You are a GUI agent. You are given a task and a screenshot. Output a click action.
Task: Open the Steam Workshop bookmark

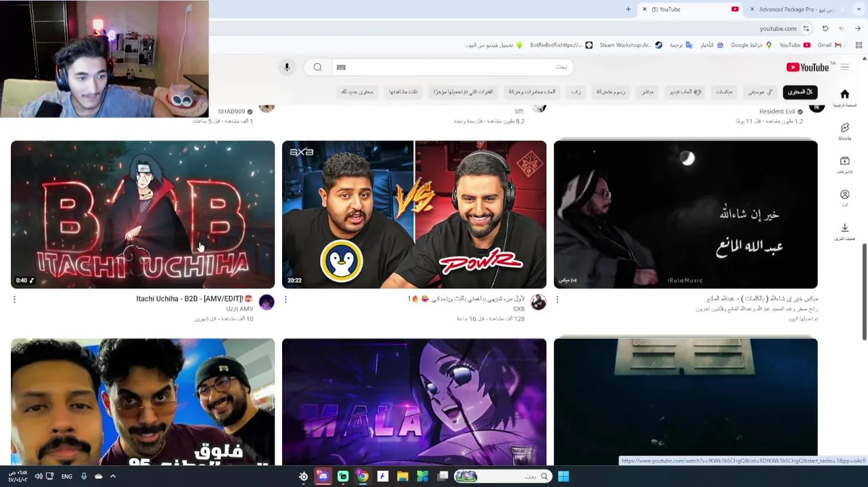631,45
